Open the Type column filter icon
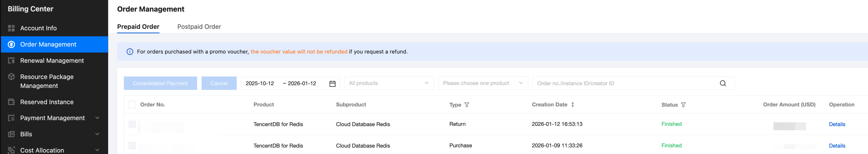Viewport: 868px width, 154px height. pyautogui.click(x=467, y=105)
